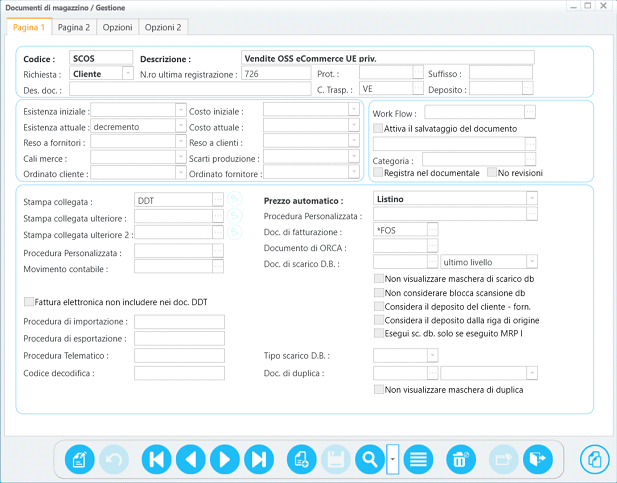Click the Suffisso input field

pos(501,73)
